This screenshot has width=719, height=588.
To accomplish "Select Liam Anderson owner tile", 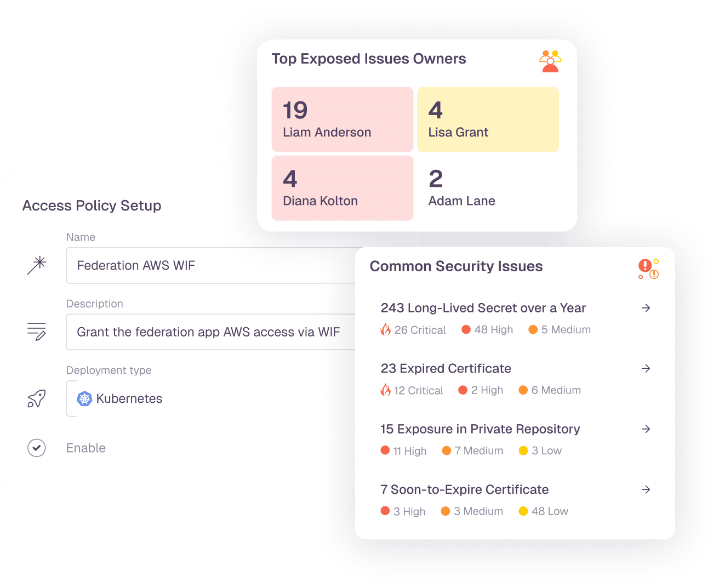I will [343, 119].
